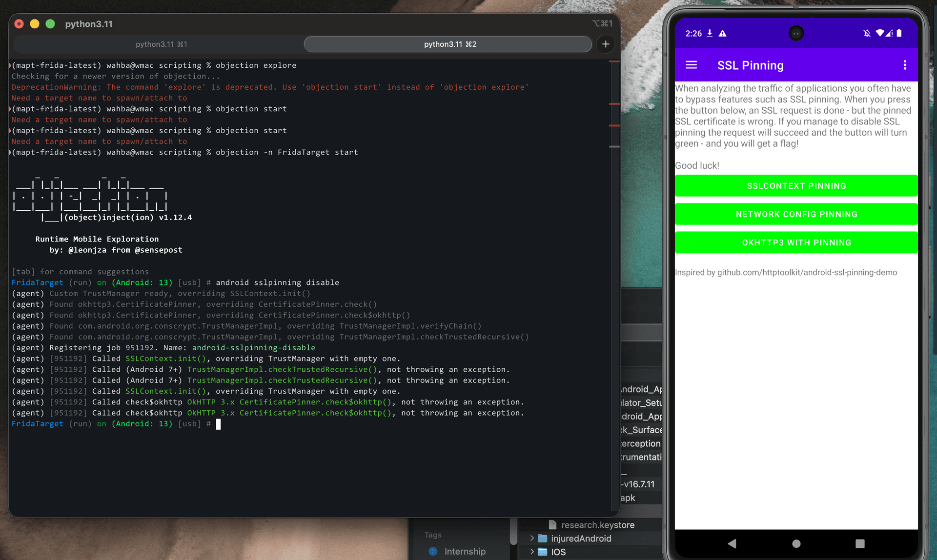Click the 'TrustManagerImpl.verifyChain()' agent line
The width and height of the screenshot is (937, 560).
click(x=246, y=326)
